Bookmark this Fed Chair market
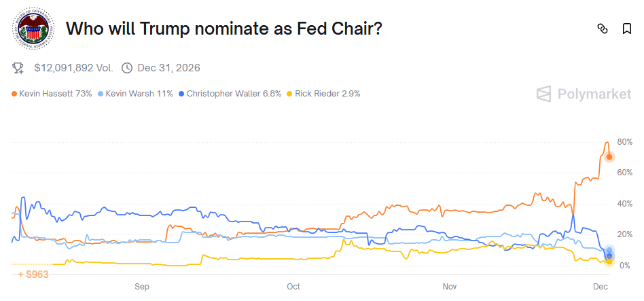 point(627,29)
